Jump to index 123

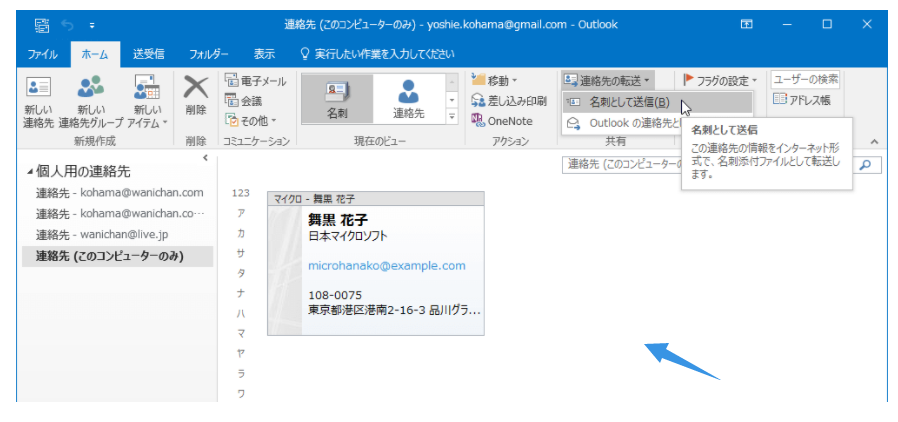click(241, 194)
